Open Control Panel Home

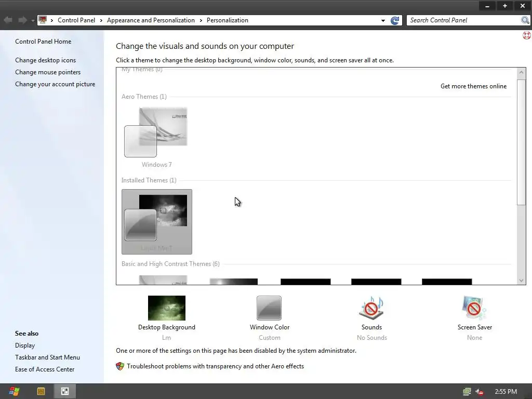pos(43,42)
